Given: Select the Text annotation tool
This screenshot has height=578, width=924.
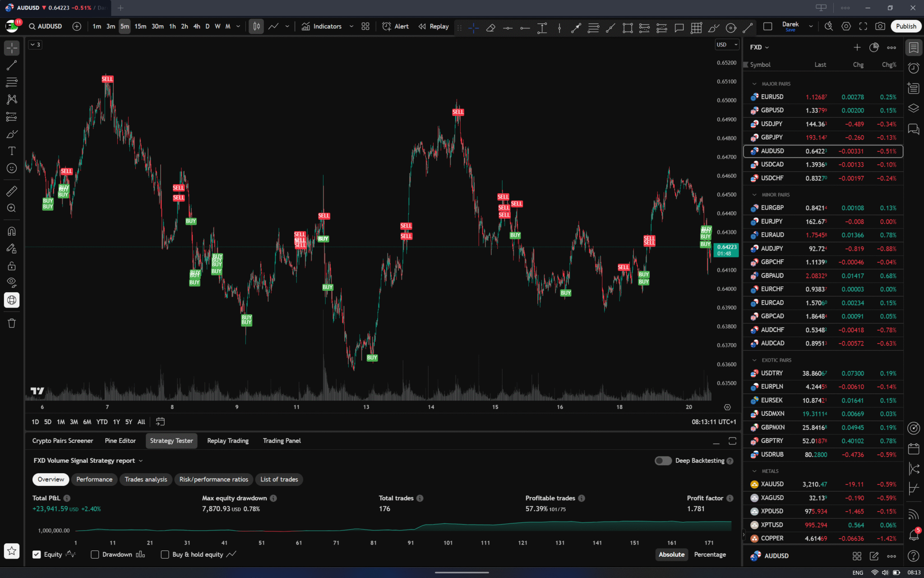Looking at the screenshot, I should click(12, 151).
